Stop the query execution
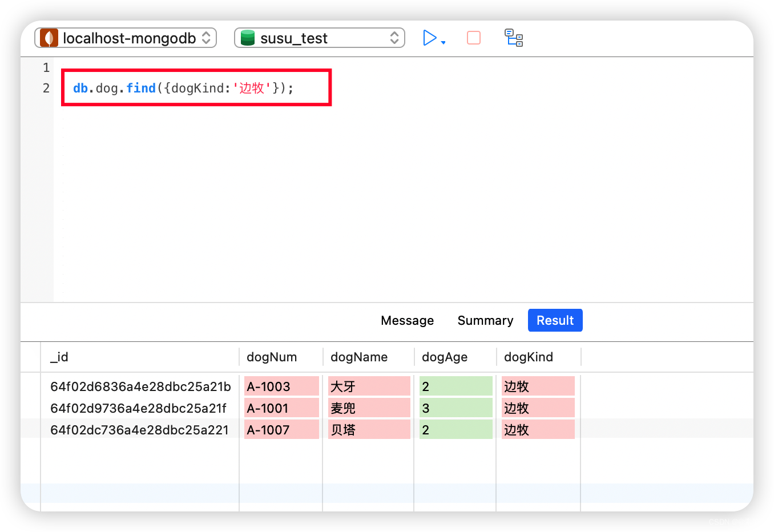Image resolution: width=774 pixels, height=532 pixels. [474, 38]
